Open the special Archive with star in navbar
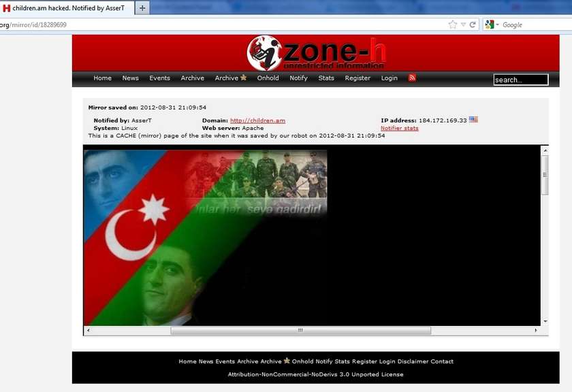Viewport: 572px width, 392px height. click(231, 78)
